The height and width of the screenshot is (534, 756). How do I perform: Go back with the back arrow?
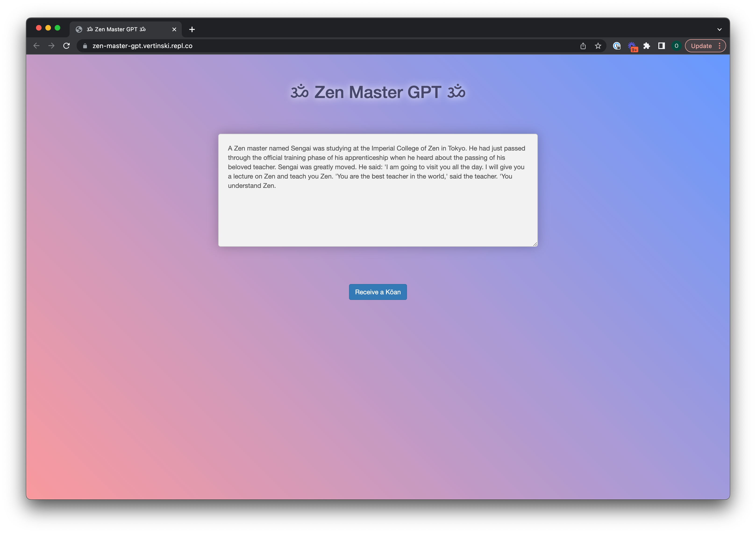tap(36, 46)
